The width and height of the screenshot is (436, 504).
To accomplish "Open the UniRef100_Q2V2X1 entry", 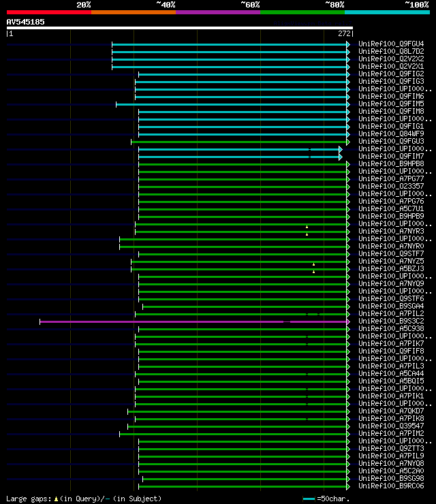I will pyautogui.click(x=391, y=66).
